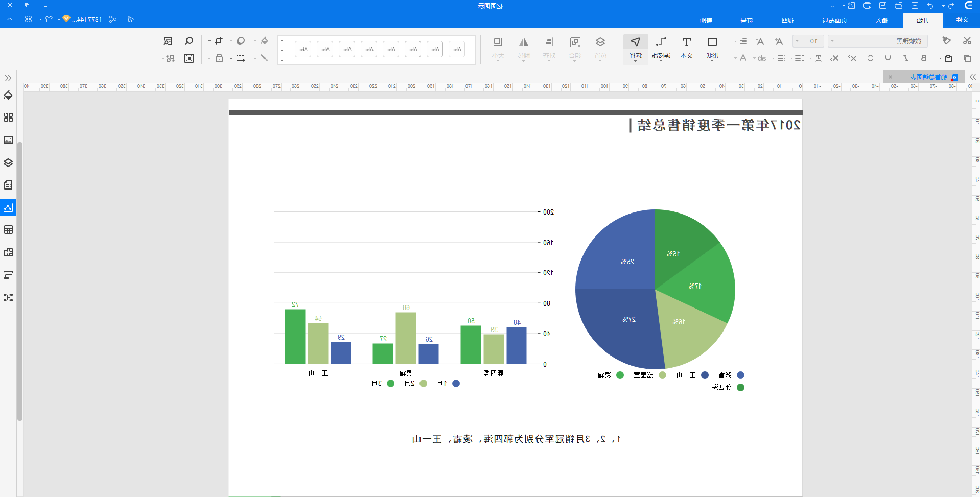Open the table panel sidebar icon

pyautogui.click(x=8, y=230)
